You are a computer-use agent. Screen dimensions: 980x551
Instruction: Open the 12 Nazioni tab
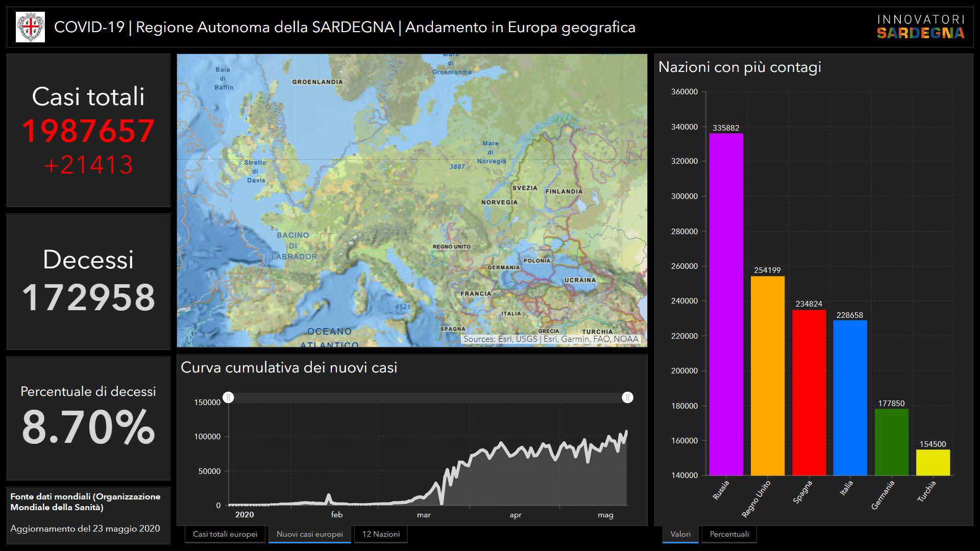click(x=381, y=534)
